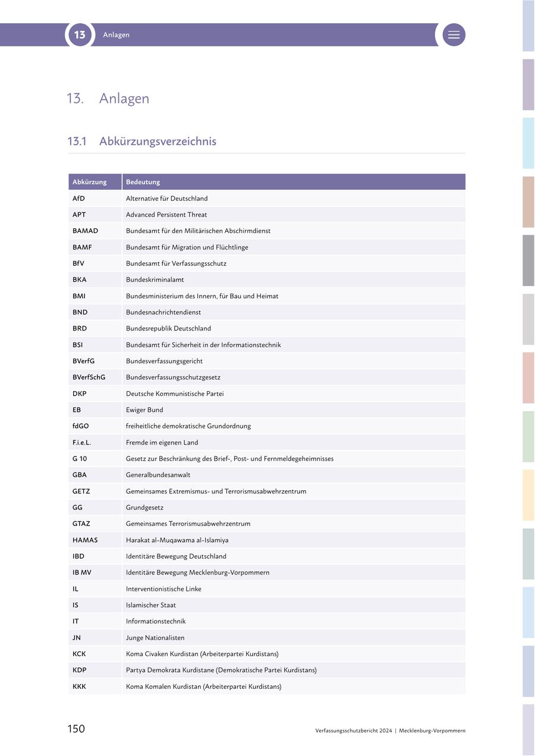535x756 pixels.
Task: Select the dark gray side chapter tab
Action: click(528, 260)
